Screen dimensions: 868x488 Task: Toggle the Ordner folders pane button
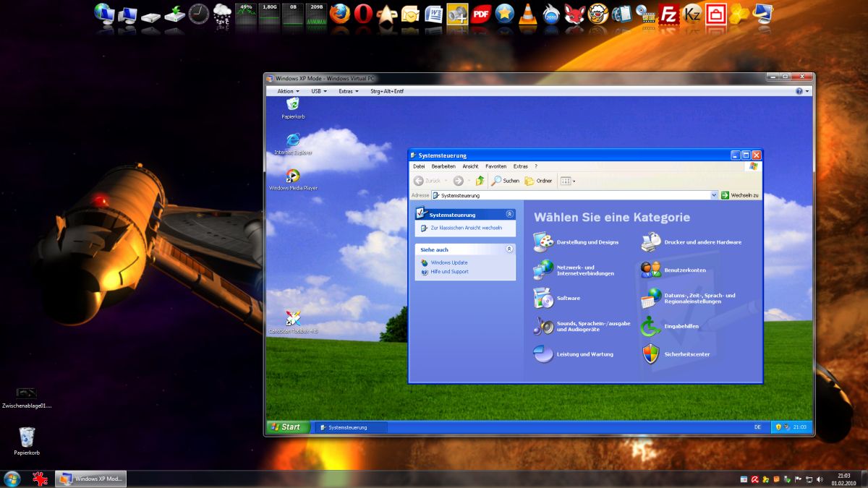coord(539,181)
